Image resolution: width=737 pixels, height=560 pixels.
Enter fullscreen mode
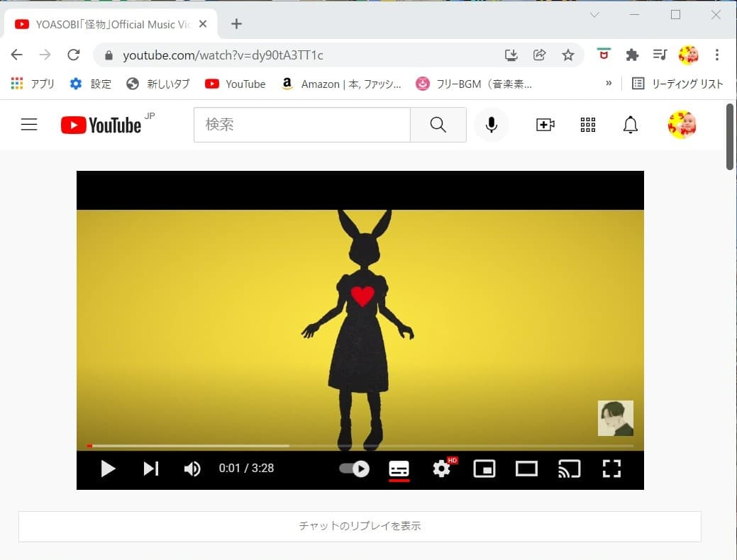coord(611,469)
